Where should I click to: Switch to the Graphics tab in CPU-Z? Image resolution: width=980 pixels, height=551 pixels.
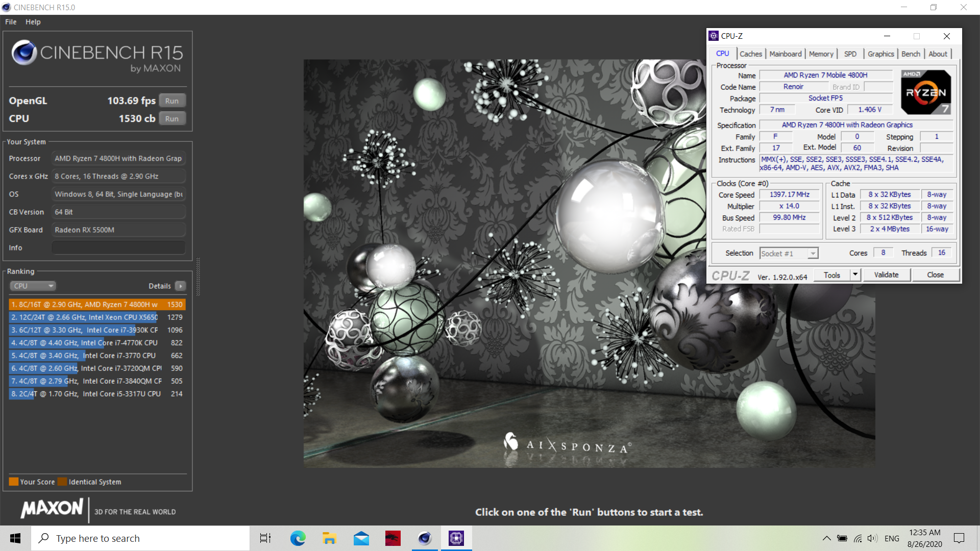click(881, 54)
